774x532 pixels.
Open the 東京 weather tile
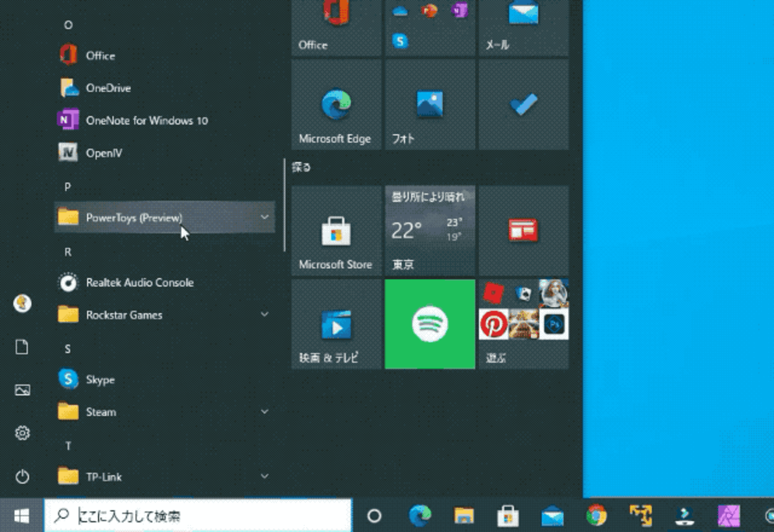430,230
